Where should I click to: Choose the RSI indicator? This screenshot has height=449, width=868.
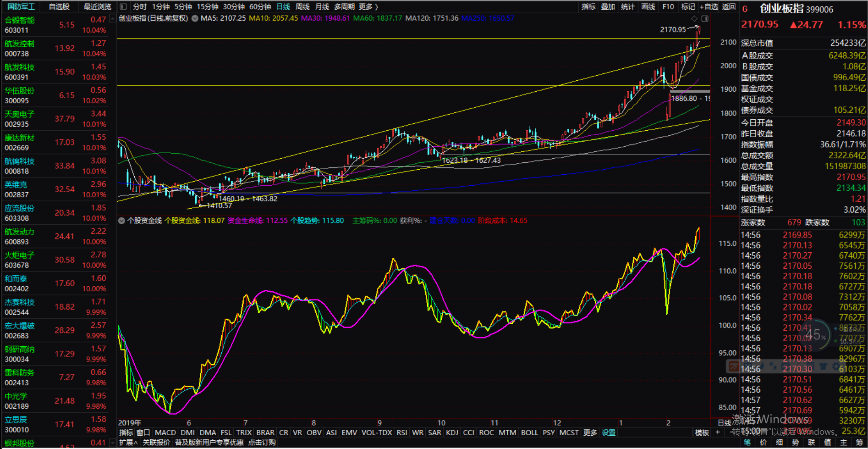click(402, 432)
